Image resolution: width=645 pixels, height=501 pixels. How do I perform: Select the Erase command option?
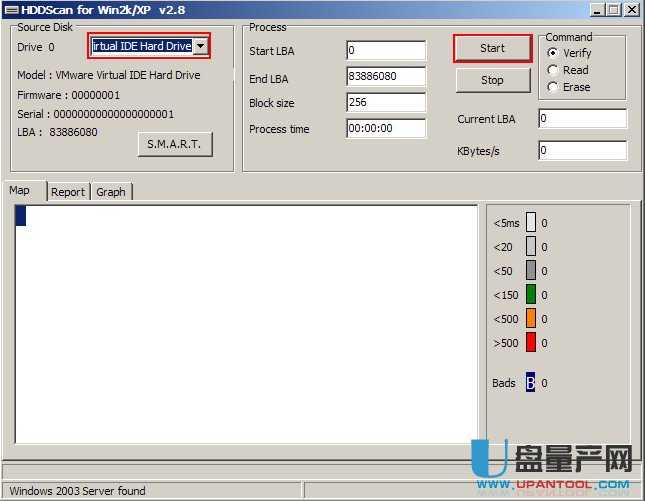[553, 87]
